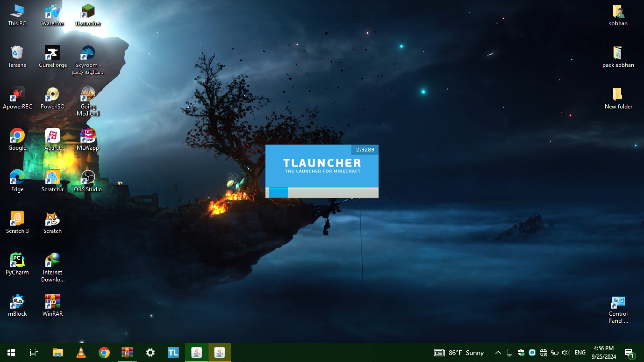Viewport: 644px width, 362px height.
Task: Select the pack sobhan folder
Action: coord(618,57)
